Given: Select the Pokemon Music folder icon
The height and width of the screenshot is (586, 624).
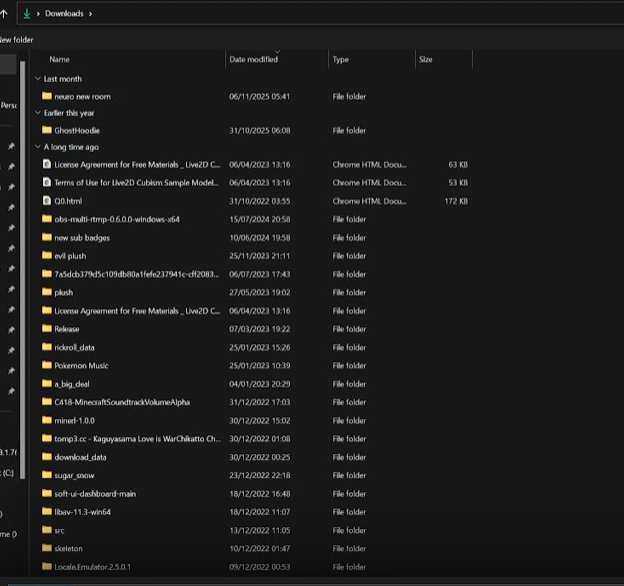Looking at the screenshot, I should tap(46, 365).
